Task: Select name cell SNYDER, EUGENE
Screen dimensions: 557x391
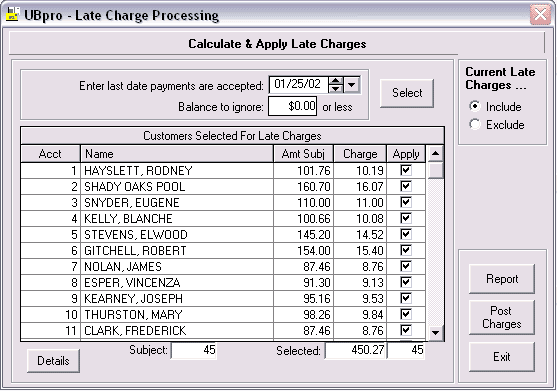Action: point(177,202)
